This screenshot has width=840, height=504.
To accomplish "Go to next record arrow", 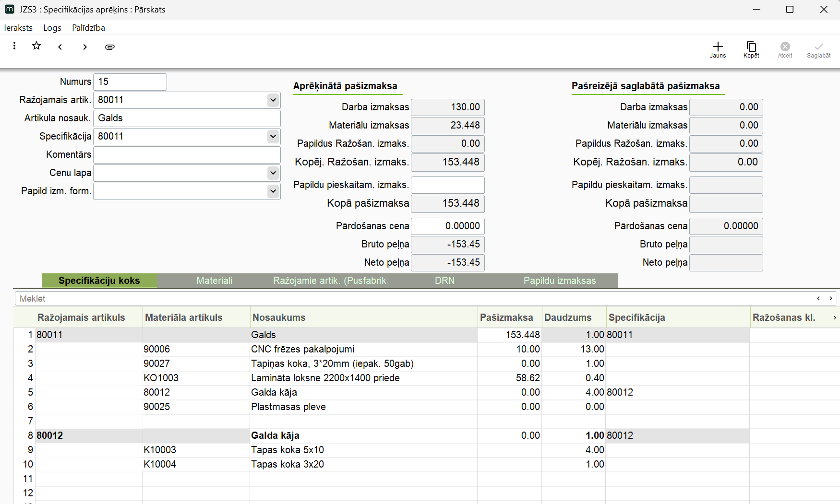I will 85,47.
